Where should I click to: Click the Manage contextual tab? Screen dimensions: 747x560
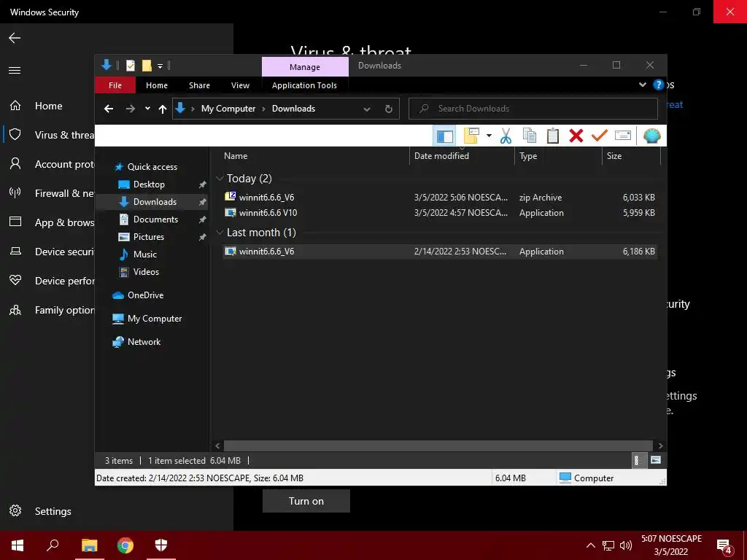click(x=305, y=66)
